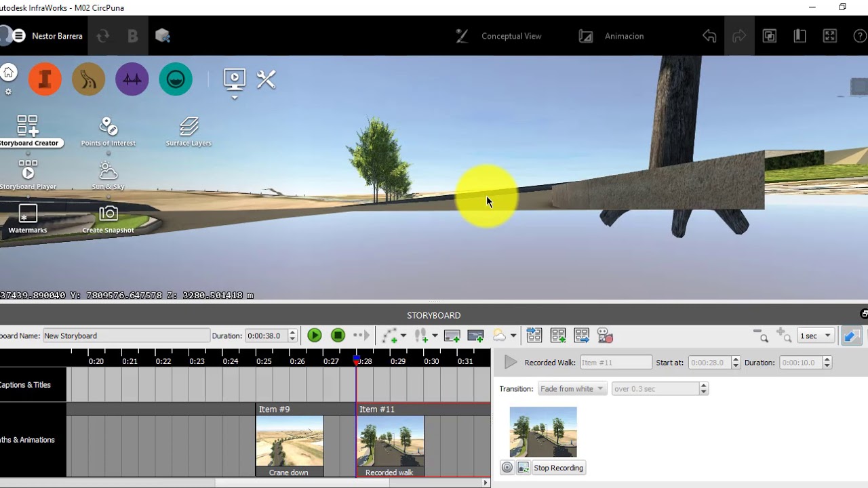
Task: Click the help question mark icon
Action: click(859, 36)
